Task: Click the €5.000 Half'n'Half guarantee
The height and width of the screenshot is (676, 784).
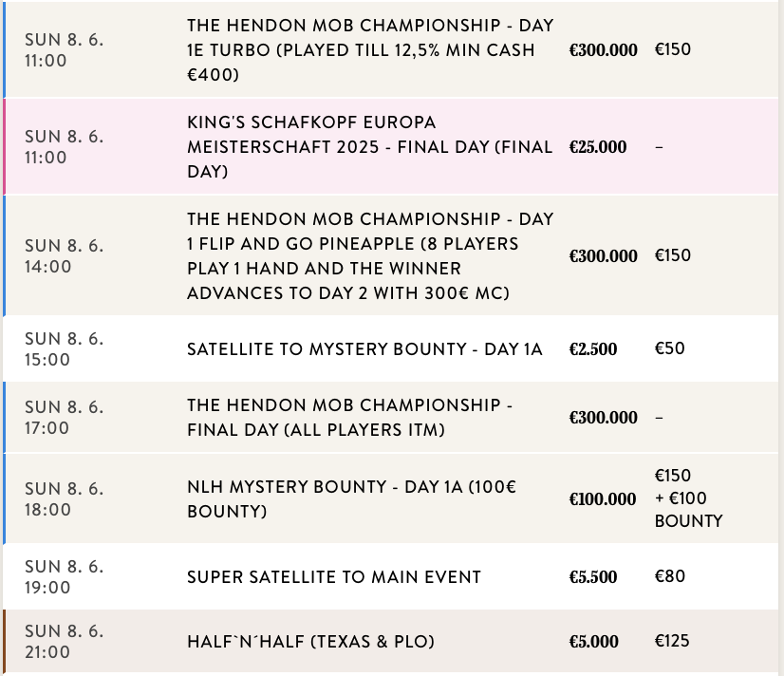Action: [x=593, y=641]
